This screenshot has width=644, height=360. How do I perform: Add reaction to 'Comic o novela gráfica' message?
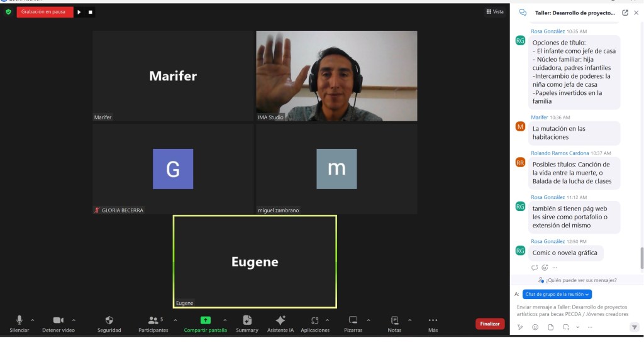[545, 268]
